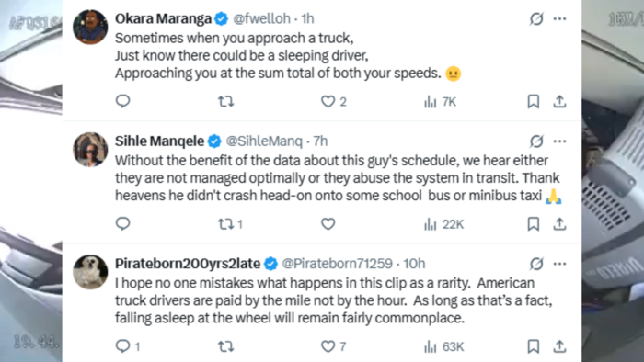644x362 pixels.
Task: Open more options on Okara Maranga's tweet
Action: click(x=559, y=19)
